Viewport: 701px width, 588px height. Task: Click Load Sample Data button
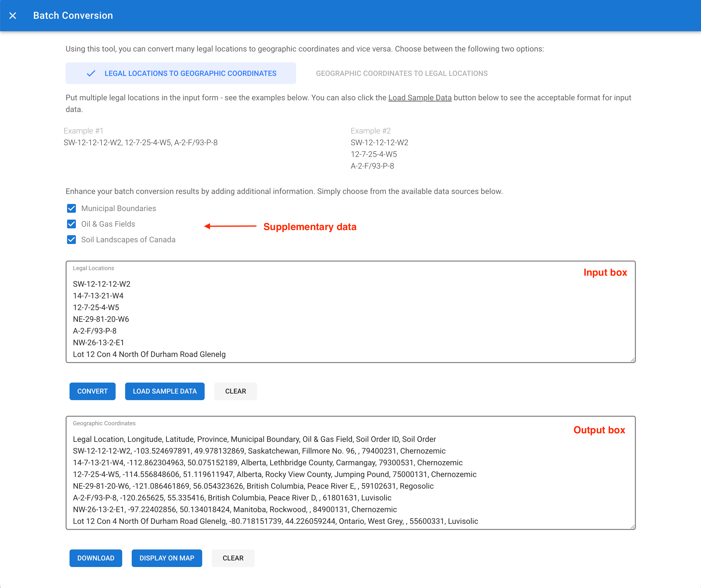click(165, 391)
